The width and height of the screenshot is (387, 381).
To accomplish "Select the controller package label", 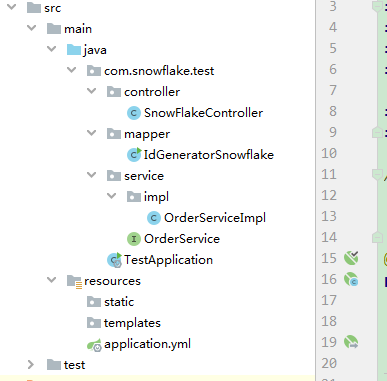I will 152,92.
